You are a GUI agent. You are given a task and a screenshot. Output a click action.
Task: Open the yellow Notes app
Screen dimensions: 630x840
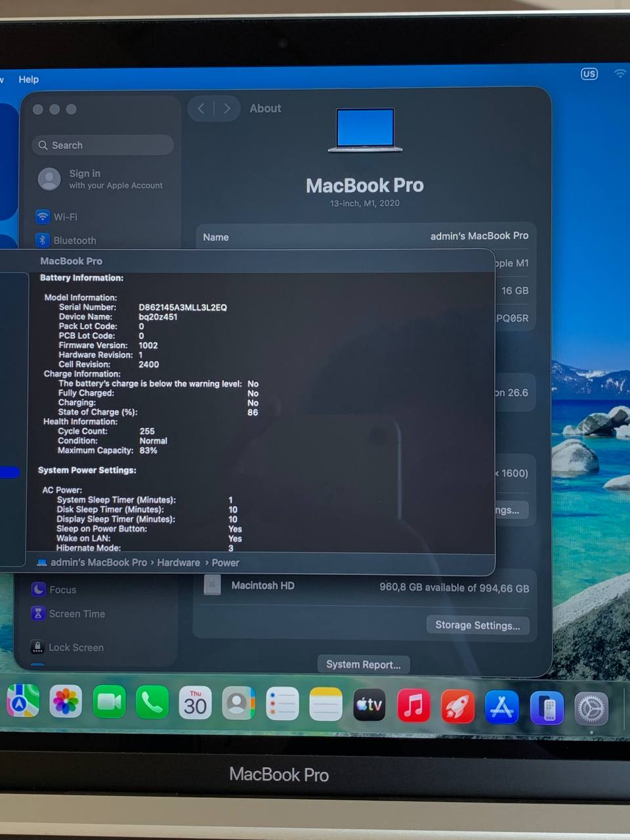point(326,705)
